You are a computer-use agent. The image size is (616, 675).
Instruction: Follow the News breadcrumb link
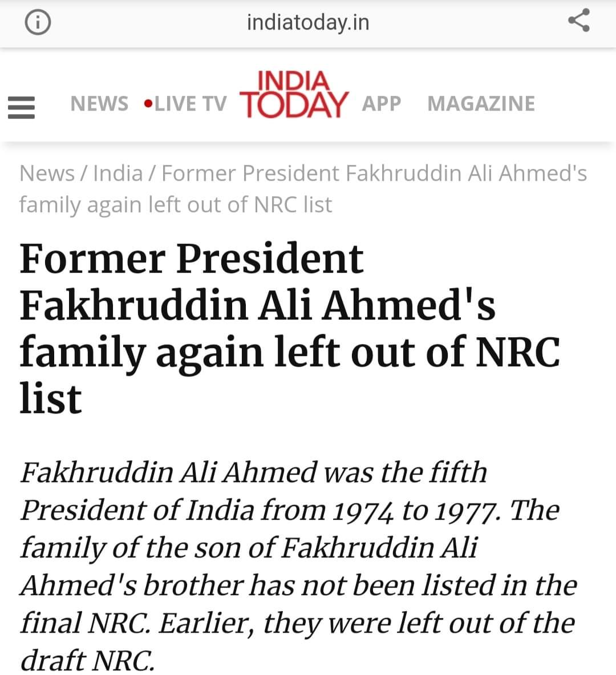pyautogui.click(x=47, y=173)
